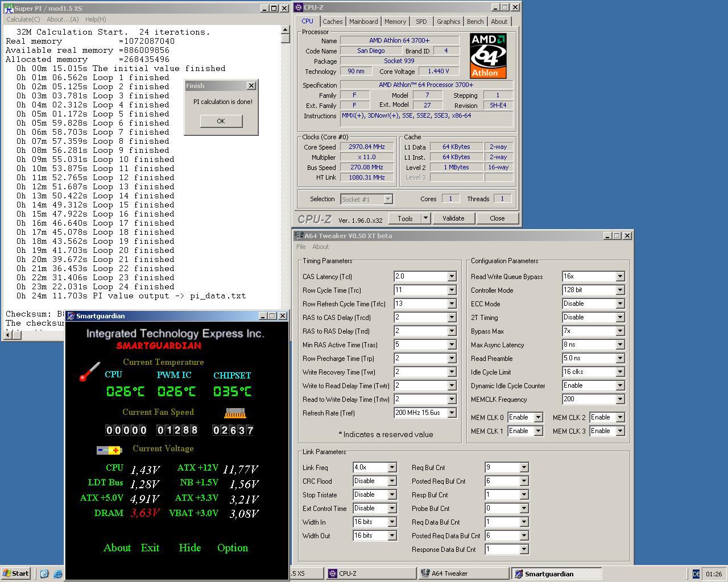728x582 pixels.
Task: Expand the Req Buf Cnt dropdown
Action: pyautogui.click(x=524, y=468)
